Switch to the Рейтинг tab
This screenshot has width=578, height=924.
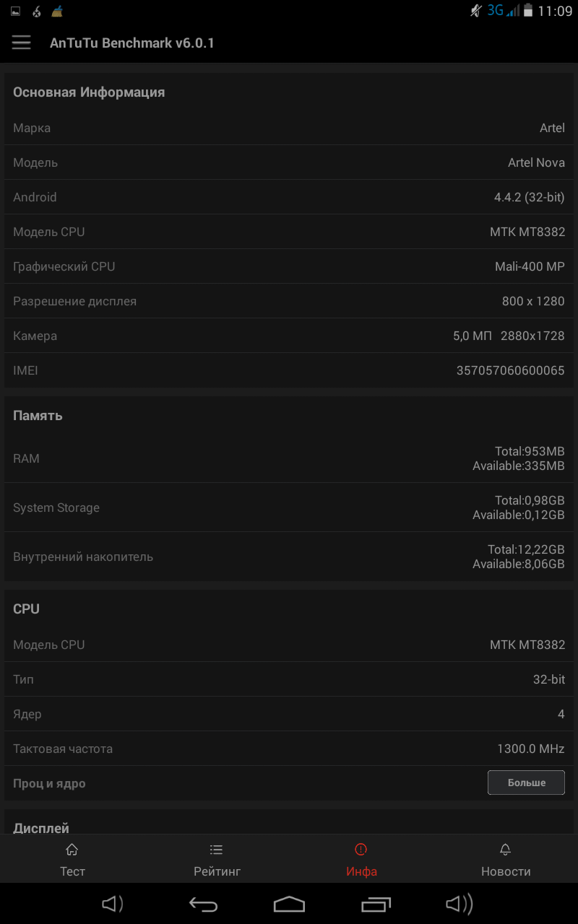point(217,859)
